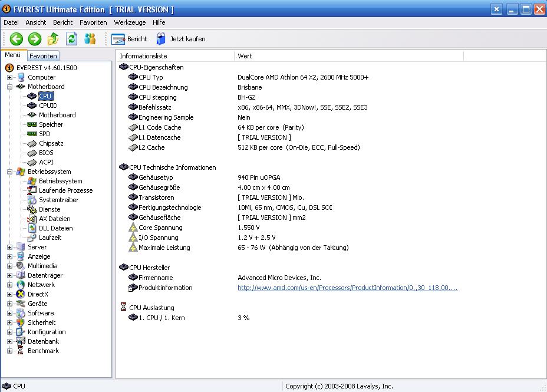The image size is (547, 392).
Task: Collapse the Motherboard tree node
Action: tap(10, 87)
